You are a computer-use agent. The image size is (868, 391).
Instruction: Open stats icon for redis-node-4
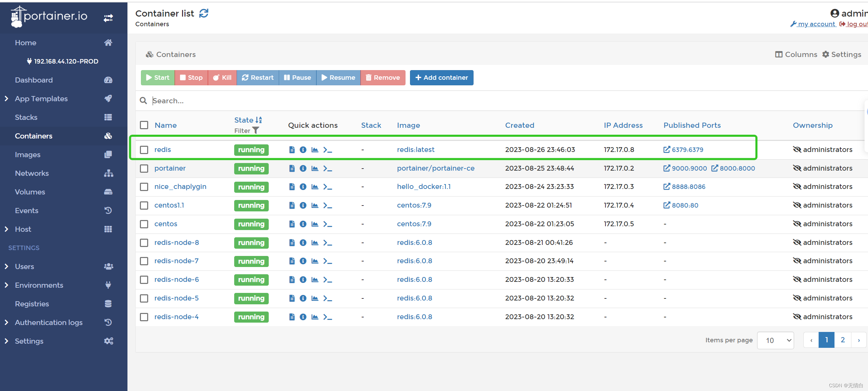coord(315,317)
